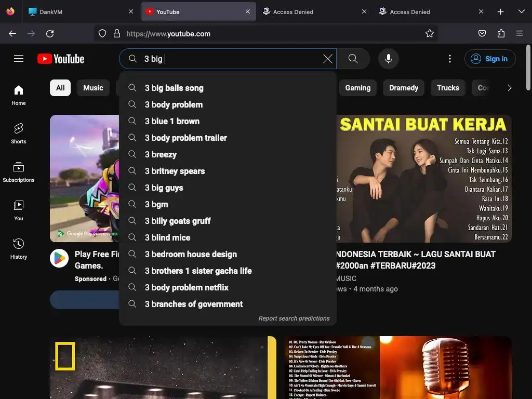This screenshot has height=399, width=532.
Task: Open Subscriptions in the sidebar
Action: click(19, 172)
